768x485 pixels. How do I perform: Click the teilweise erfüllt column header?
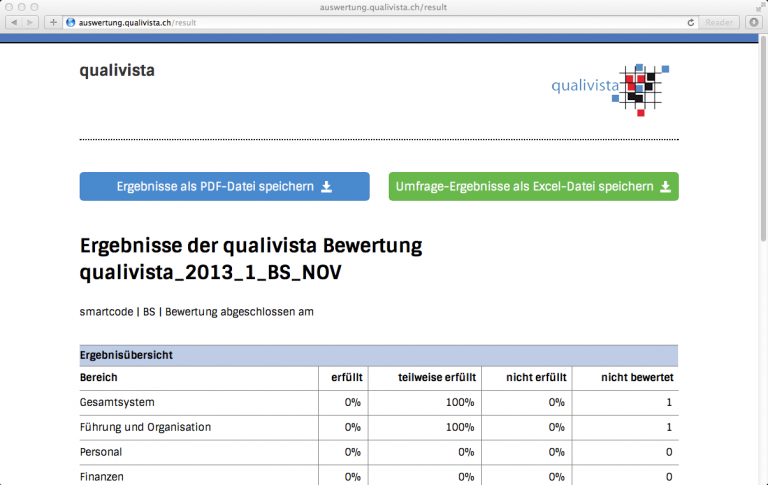[x=437, y=377]
